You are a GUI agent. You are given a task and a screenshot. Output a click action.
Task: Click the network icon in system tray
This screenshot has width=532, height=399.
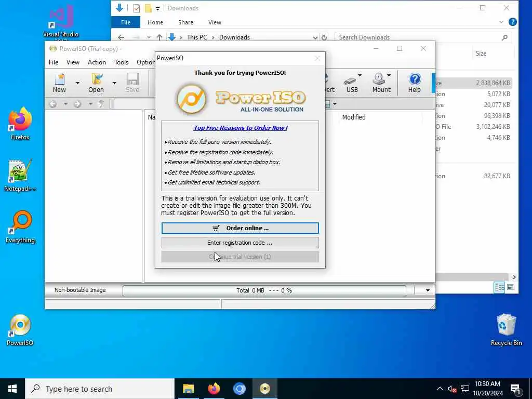pos(465,389)
